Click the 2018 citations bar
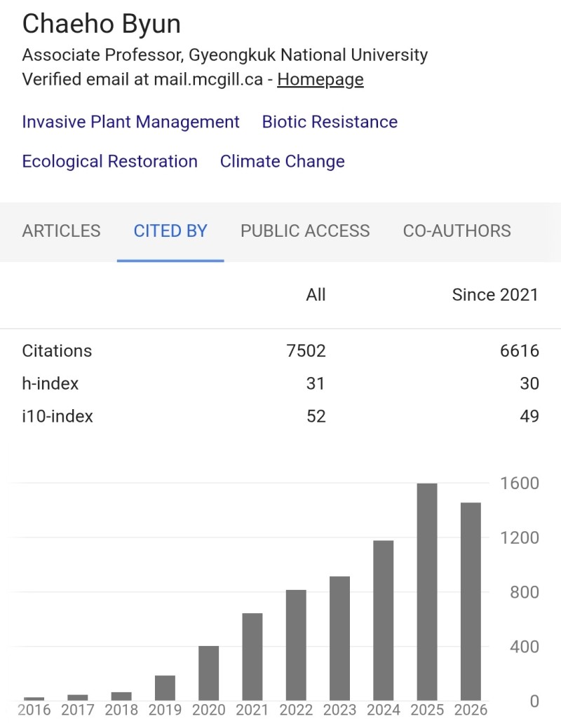Image resolution: width=561 pixels, height=728 pixels. click(121, 696)
